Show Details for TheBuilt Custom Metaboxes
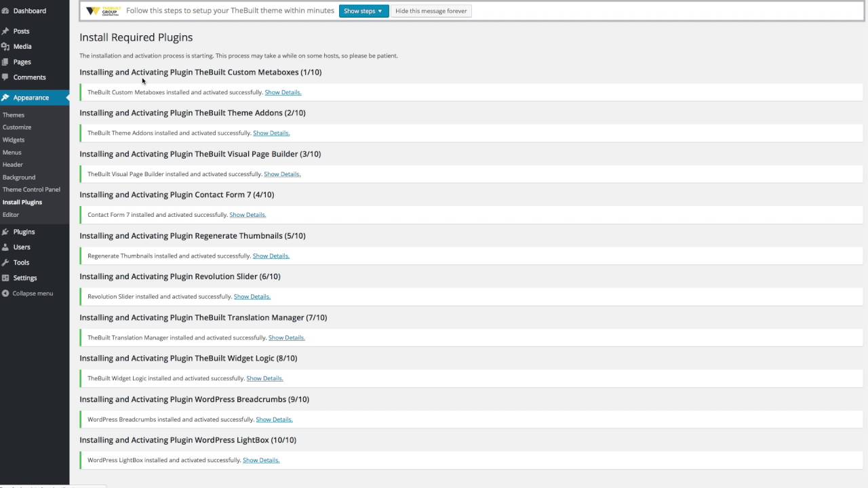868x488 pixels. pyautogui.click(x=283, y=92)
